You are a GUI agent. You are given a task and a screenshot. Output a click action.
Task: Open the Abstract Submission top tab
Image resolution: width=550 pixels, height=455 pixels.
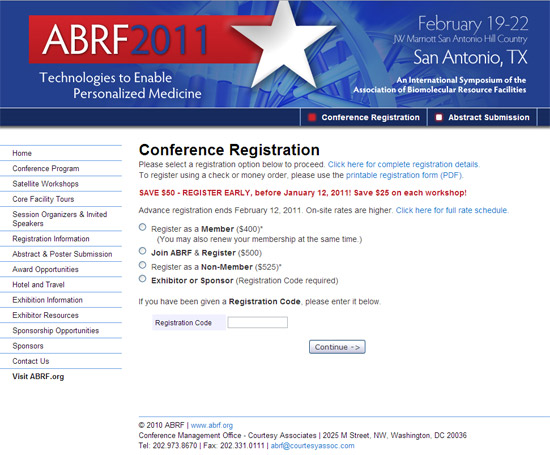[x=482, y=117]
